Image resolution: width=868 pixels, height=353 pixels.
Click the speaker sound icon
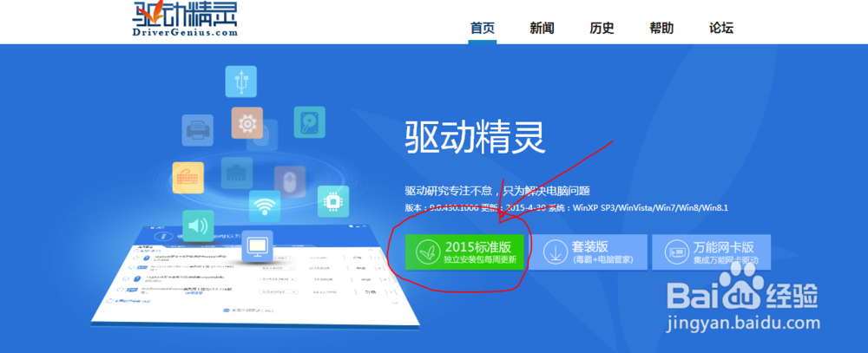click(198, 226)
